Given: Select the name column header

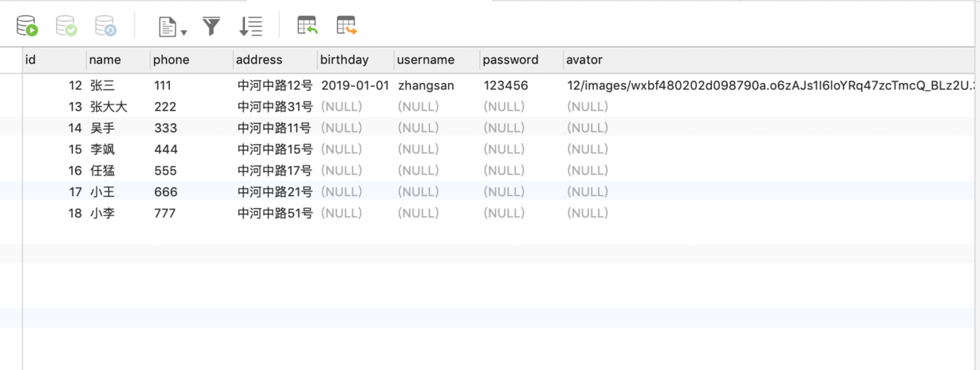Looking at the screenshot, I should point(119,59).
